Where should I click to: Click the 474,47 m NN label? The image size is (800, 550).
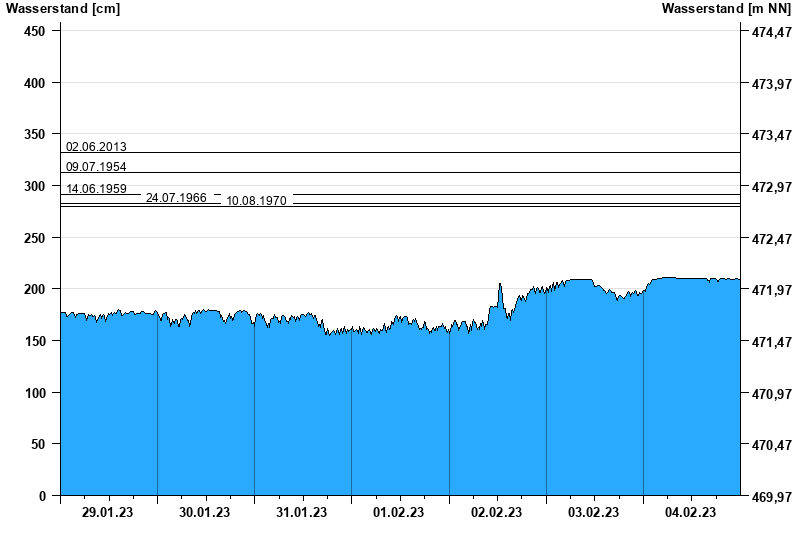772,33
